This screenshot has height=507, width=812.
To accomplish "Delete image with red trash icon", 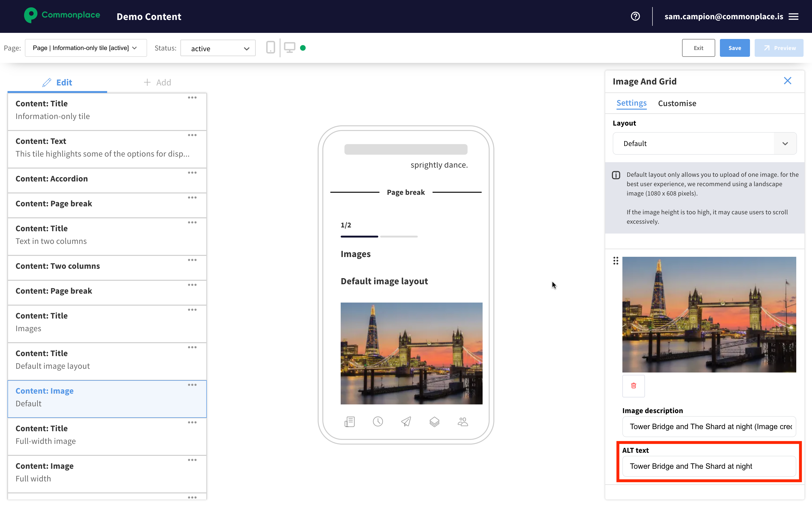I will 633,386.
